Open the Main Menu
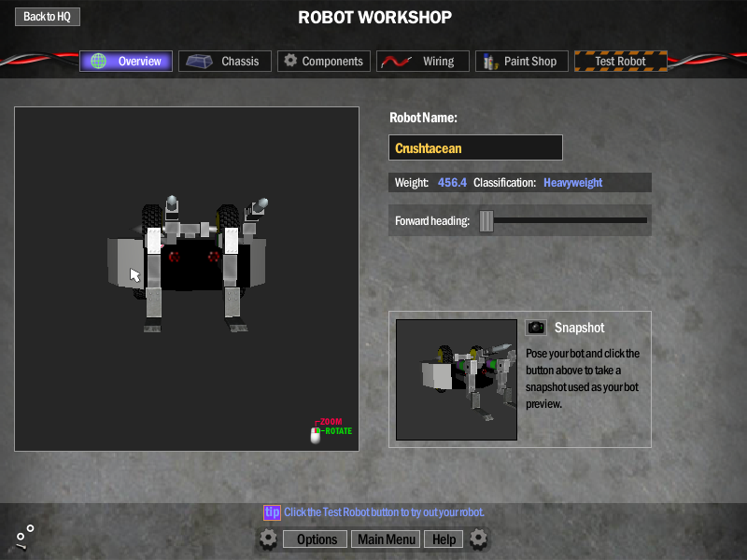 [387, 539]
